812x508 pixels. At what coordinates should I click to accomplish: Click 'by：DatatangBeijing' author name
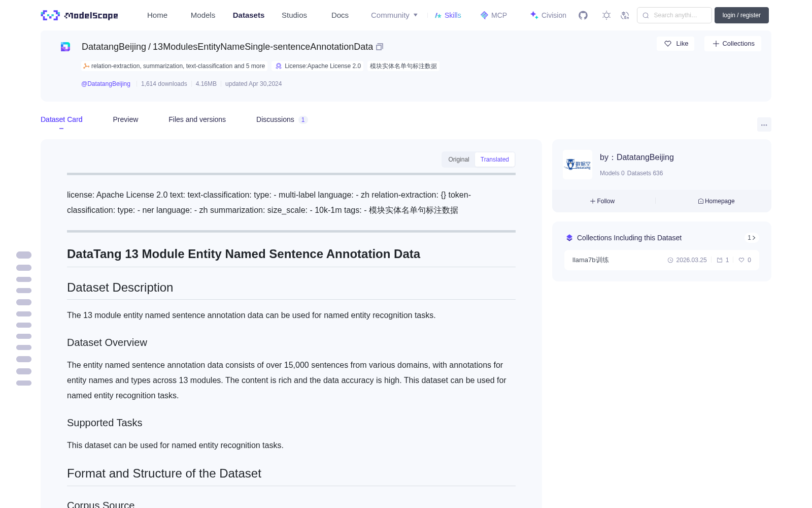point(637,157)
